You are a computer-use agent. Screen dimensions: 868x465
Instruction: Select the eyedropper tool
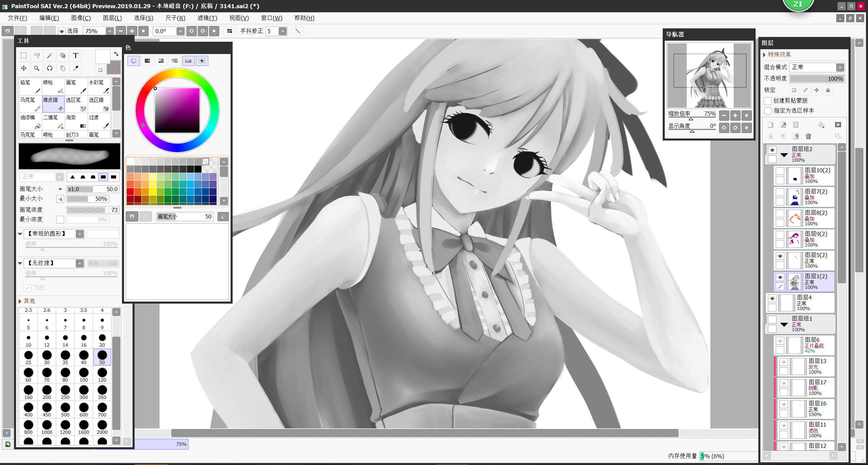[75, 68]
